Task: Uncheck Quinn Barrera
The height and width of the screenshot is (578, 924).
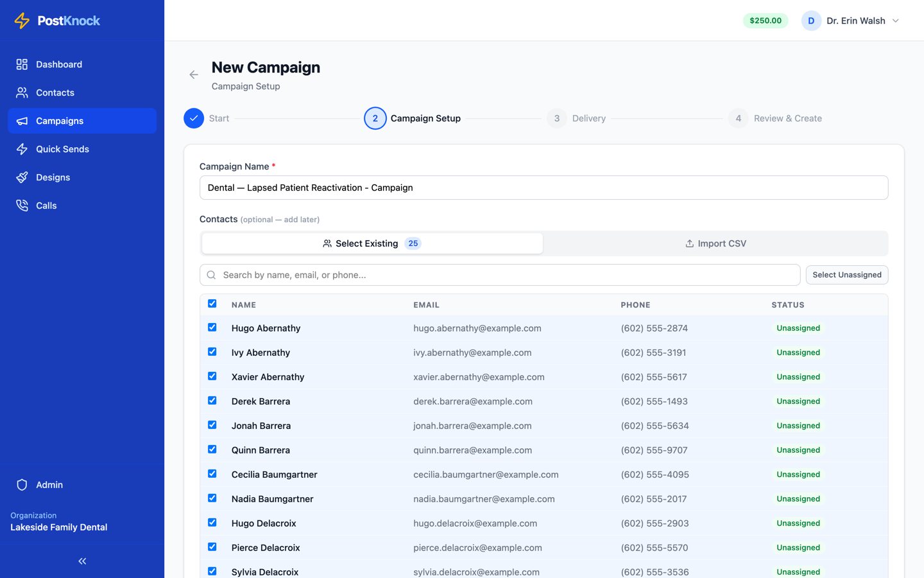Action: tap(212, 450)
